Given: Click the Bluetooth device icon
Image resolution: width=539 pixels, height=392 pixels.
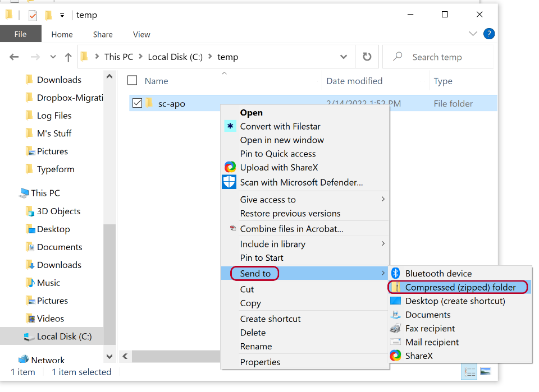Looking at the screenshot, I should (395, 274).
